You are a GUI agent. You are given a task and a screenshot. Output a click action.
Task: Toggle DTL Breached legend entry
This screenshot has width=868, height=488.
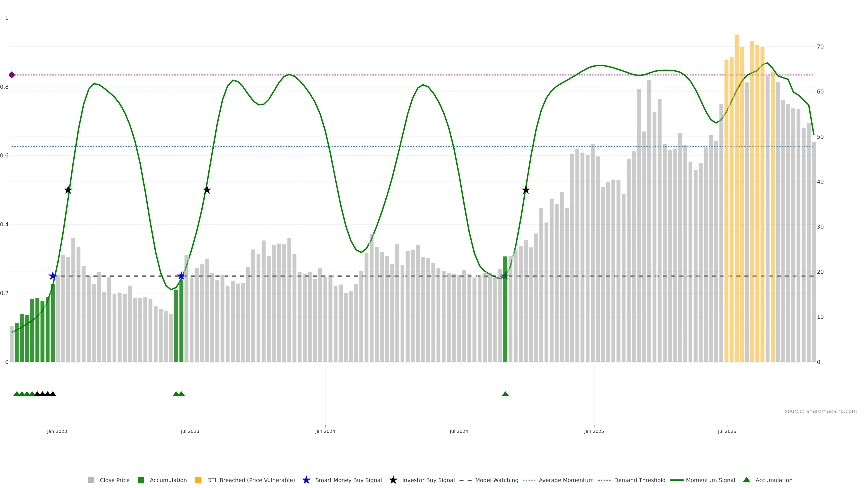(251, 480)
